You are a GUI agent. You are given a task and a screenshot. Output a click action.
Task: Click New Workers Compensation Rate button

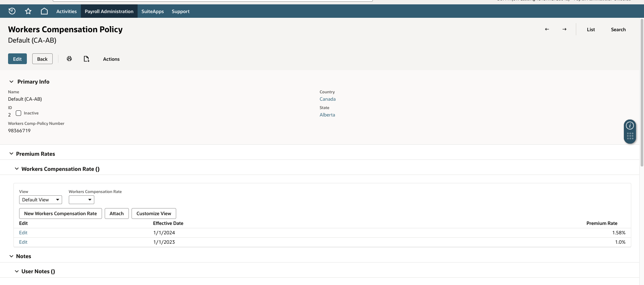click(x=60, y=213)
